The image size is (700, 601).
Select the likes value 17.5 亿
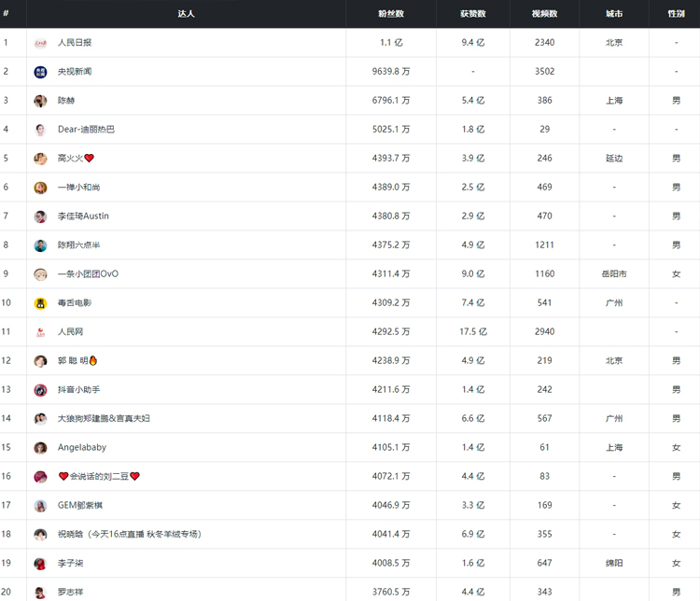(x=473, y=331)
